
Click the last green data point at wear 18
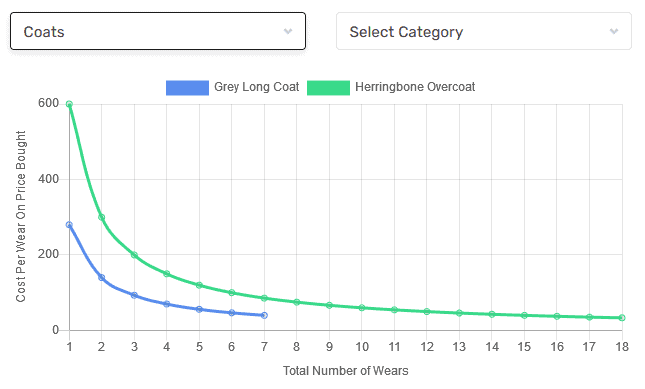[x=622, y=318]
